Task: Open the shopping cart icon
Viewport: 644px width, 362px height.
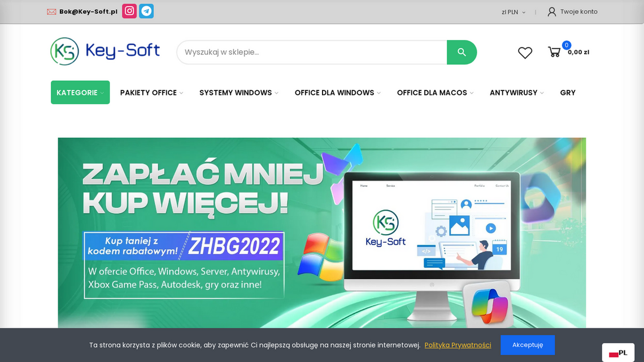Action: 555,51
